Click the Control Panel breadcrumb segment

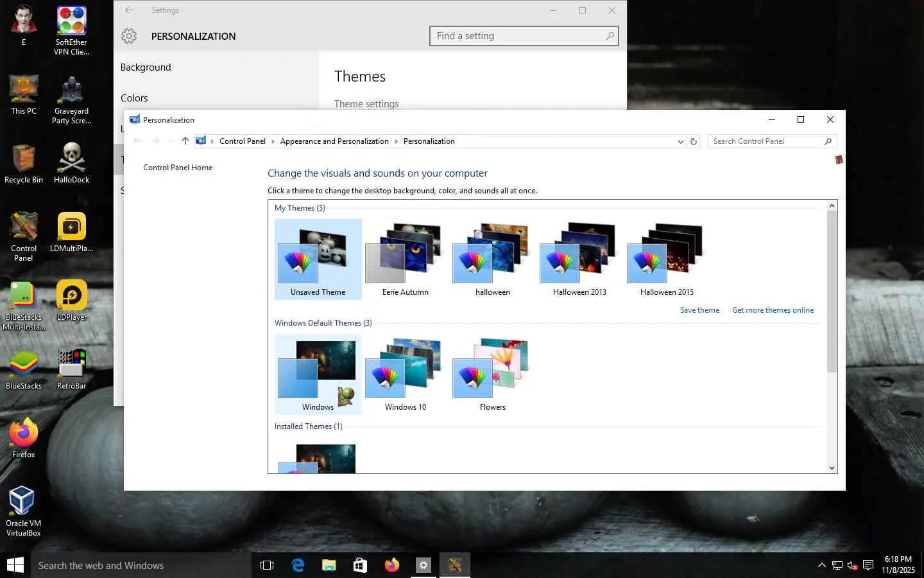point(243,141)
